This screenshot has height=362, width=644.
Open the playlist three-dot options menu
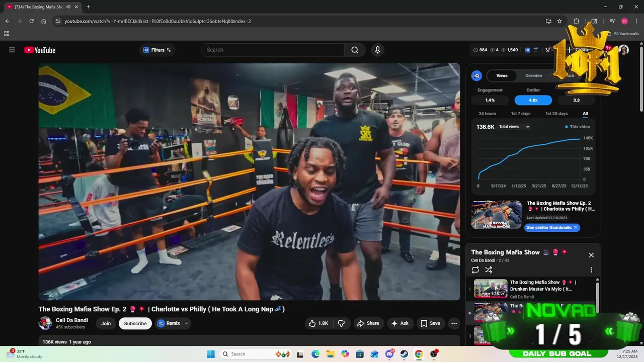tap(591, 270)
